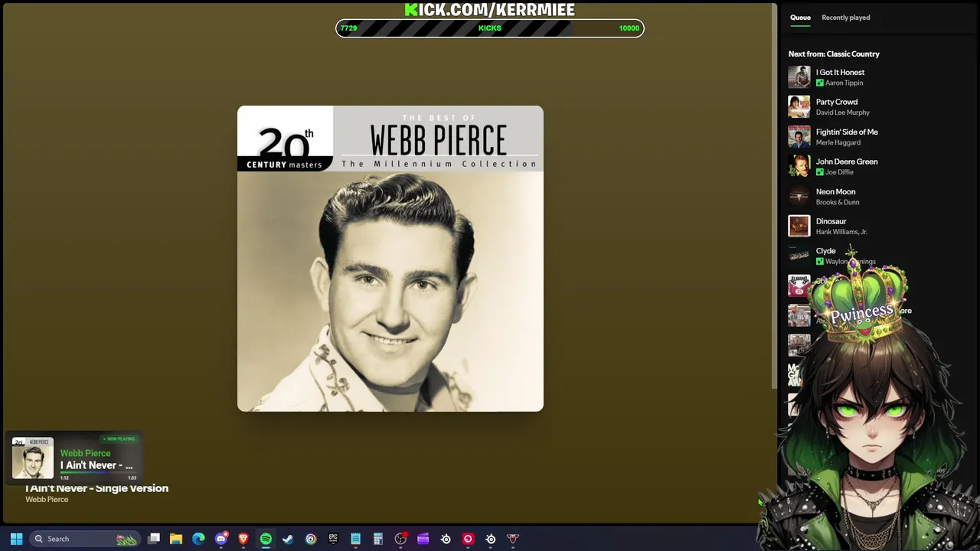Open Notepad from the taskbar
980x551 pixels.
point(355,539)
